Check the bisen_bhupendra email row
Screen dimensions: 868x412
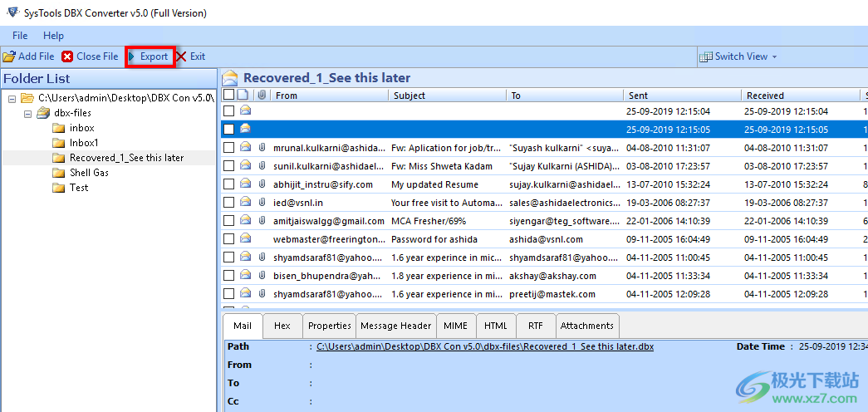tap(228, 276)
